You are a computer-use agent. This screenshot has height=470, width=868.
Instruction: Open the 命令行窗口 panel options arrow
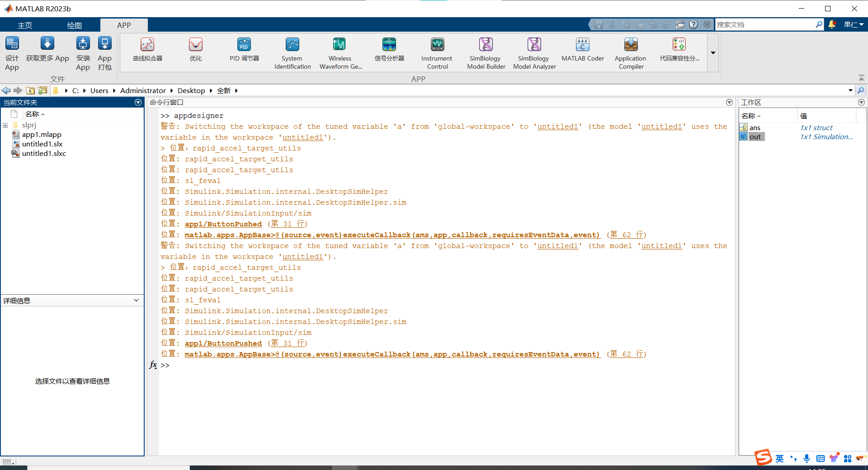729,102
